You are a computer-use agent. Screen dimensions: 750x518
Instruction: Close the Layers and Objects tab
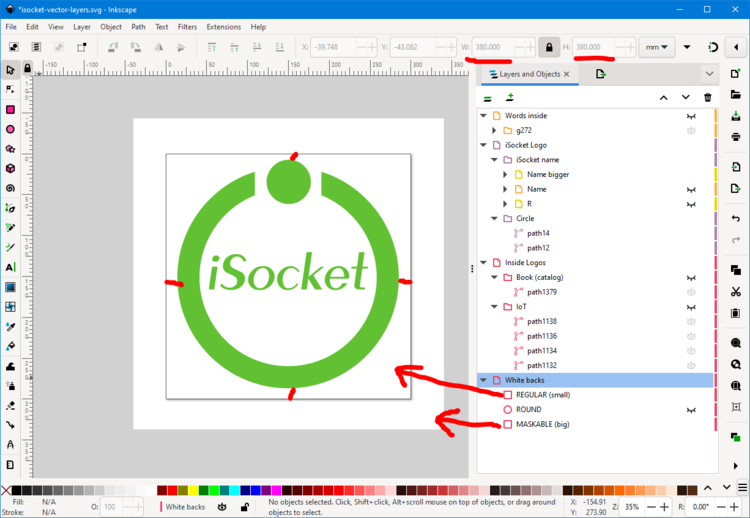click(567, 74)
